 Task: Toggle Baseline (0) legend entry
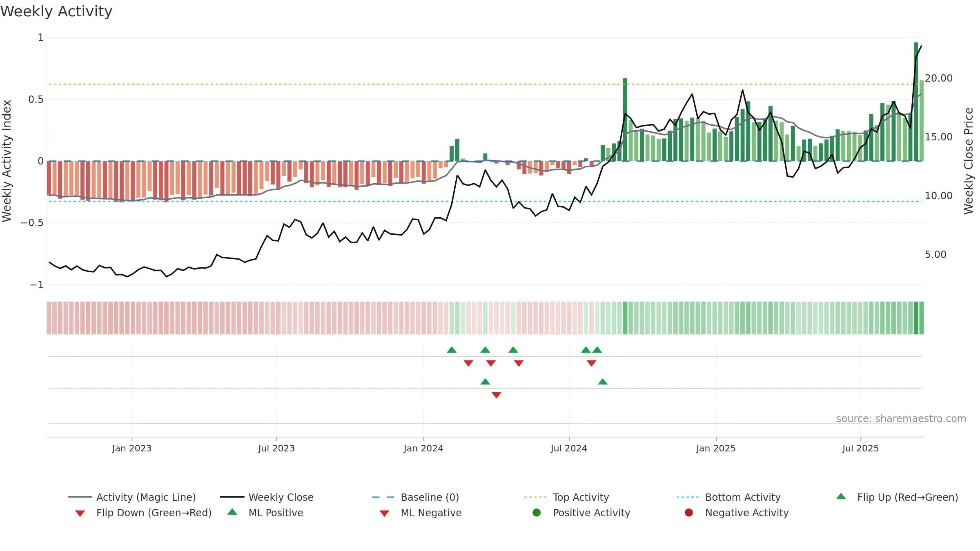(x=416, y=497)
